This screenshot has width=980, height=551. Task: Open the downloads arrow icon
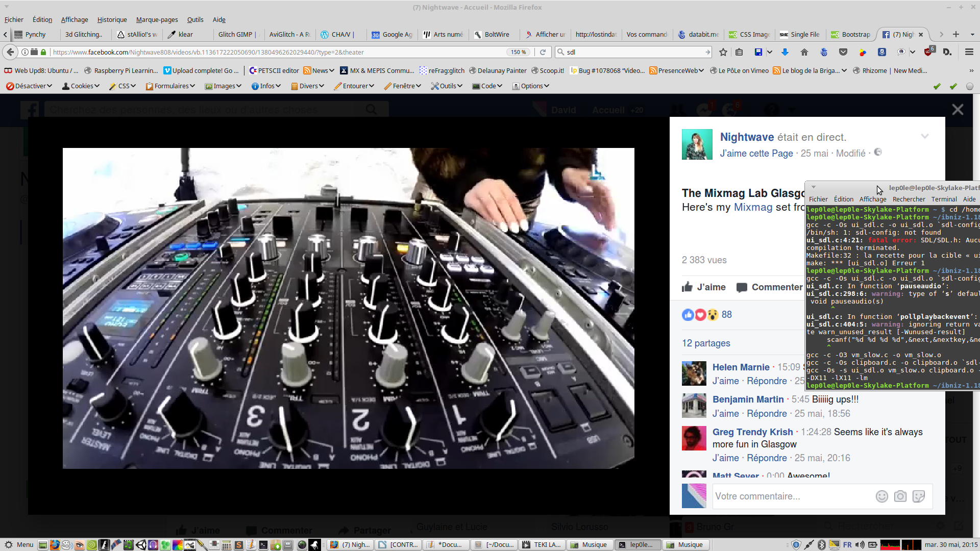tap(785, 52)
